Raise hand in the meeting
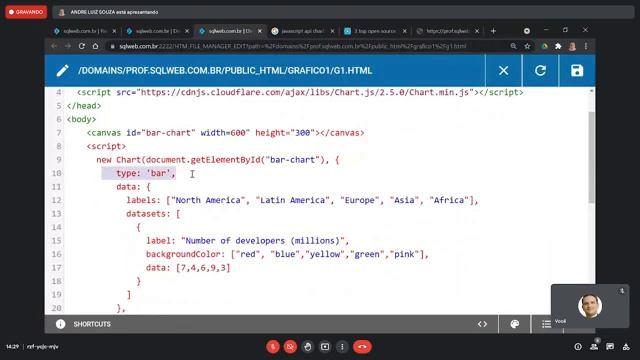This screenshot has height=360, width=640. tap(308, 347)
